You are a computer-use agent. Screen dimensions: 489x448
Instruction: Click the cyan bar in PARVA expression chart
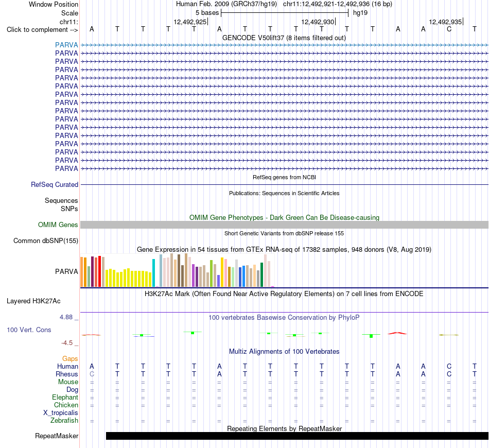click(153, 273)
